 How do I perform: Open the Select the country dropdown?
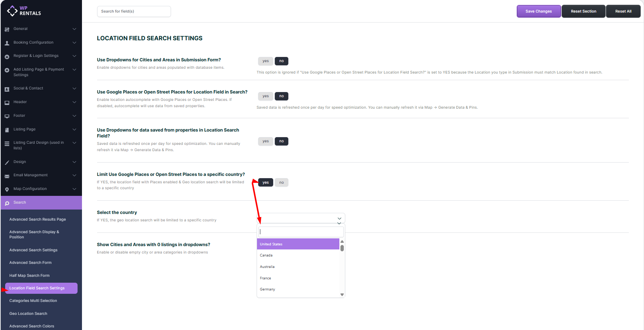pos(301,218)
